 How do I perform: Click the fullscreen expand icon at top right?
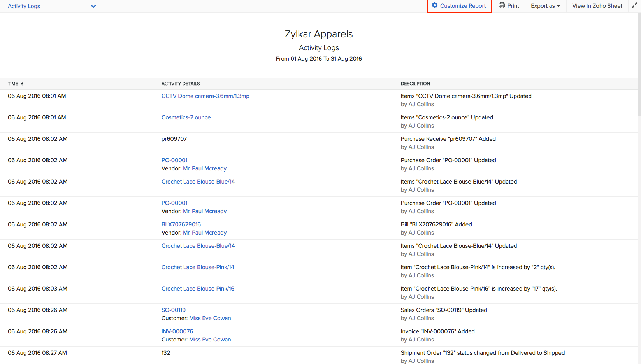[634, 6]
